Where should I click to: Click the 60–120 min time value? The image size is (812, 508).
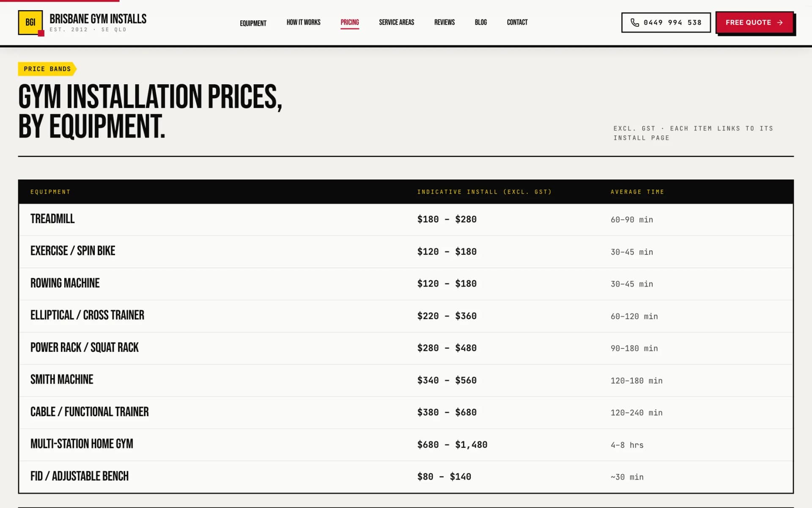tap(634, 316)
